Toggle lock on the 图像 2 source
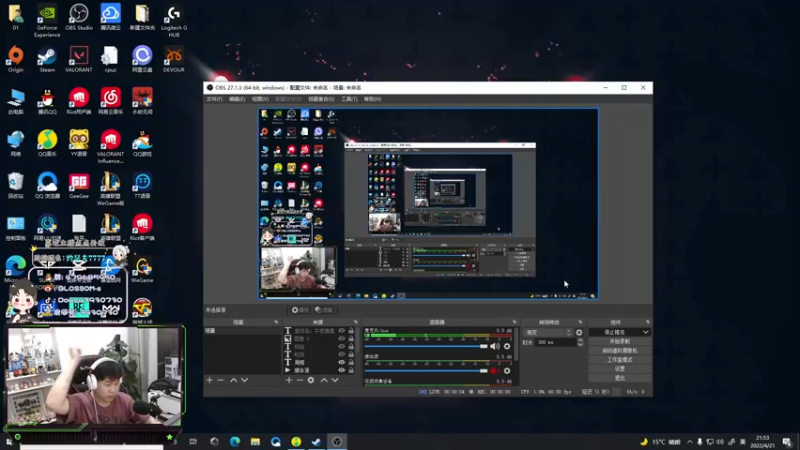Screen dimensions: 800x450 coord(351,339)
